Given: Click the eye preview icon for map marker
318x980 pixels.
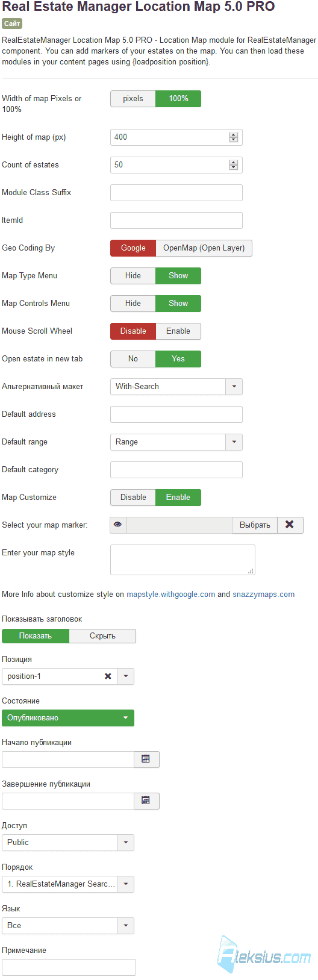Looking at the screenshot, I should tap(118, 525).
